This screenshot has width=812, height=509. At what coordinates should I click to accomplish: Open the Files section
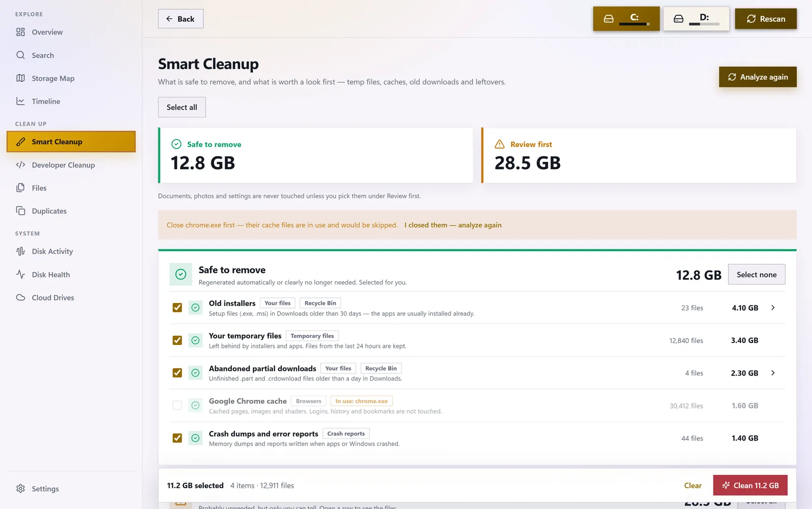pos(71,188)
